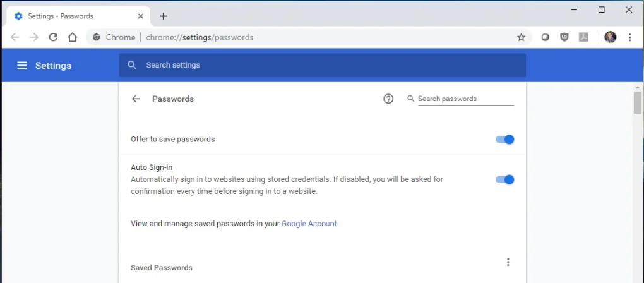Open the round grey extension icon
The image size is (644, 283).
[545, 37]
